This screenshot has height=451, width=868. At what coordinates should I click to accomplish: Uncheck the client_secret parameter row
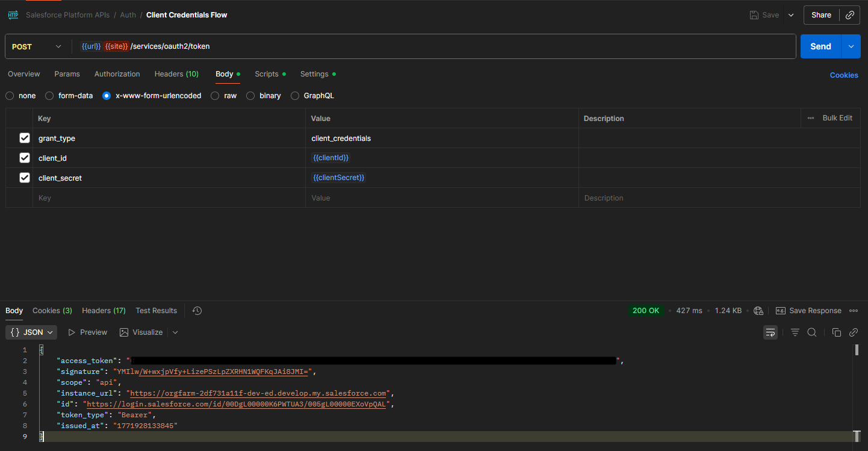coord(25,178)
